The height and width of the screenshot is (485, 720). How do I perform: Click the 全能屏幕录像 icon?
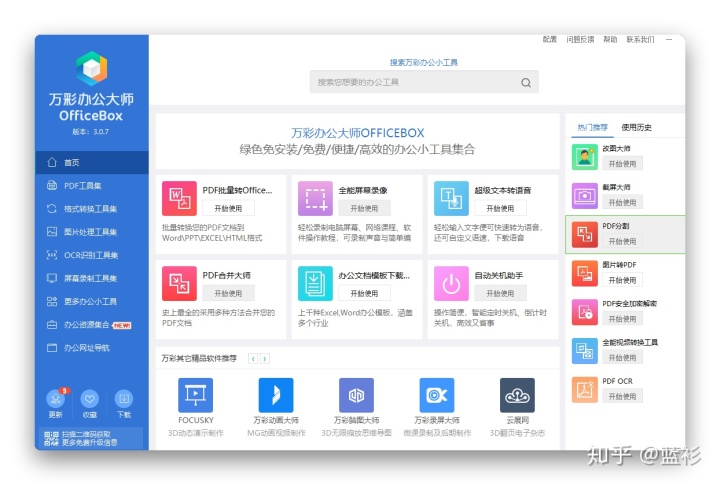coord(315,198)
